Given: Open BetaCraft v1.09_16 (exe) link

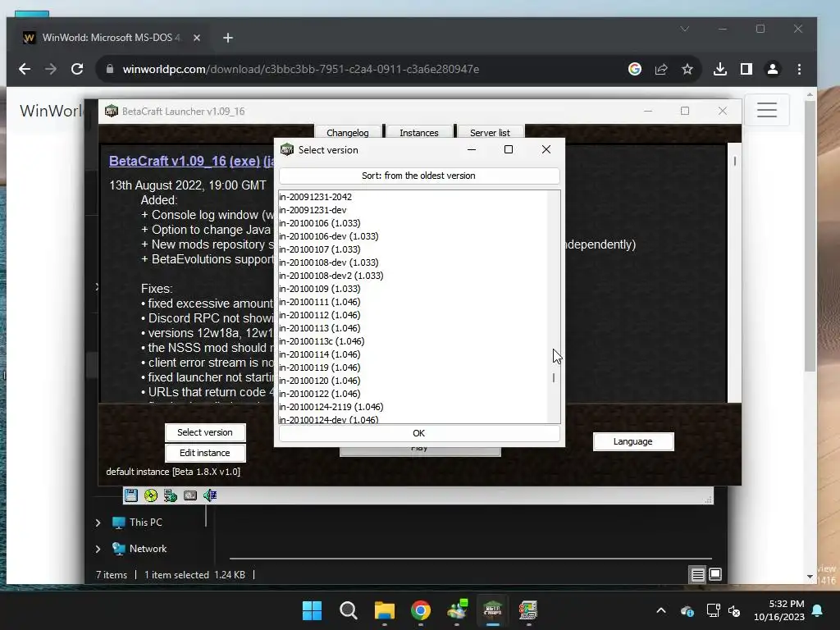Looking at the screenshot, I should tap(185, 161).
